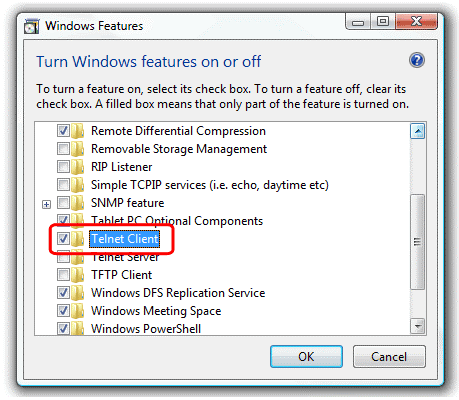Click the scrollbar up arrow
The image size is (459, 400).
tap(417, 131)
